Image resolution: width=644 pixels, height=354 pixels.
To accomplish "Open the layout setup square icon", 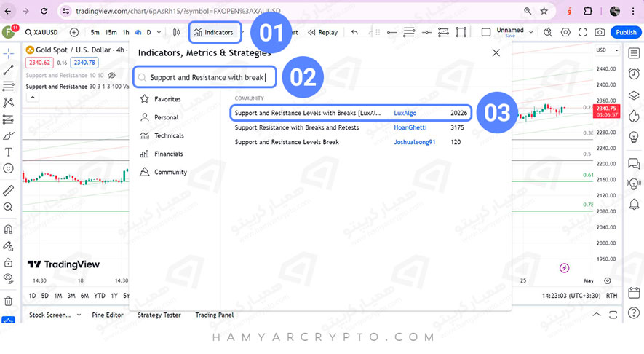I will (x=486, y=32).
